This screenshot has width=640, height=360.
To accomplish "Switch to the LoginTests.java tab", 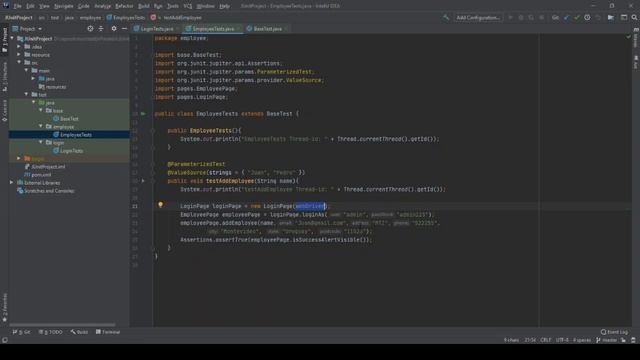I will pos(157,29).
